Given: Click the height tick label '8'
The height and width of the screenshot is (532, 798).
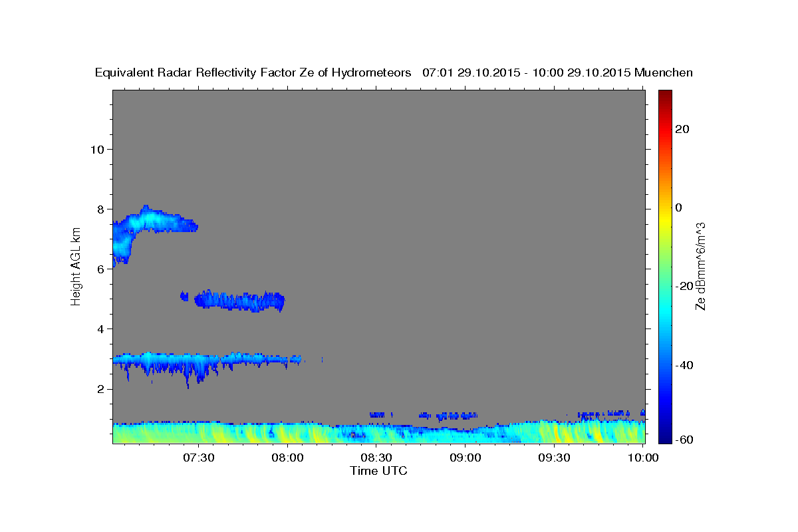Looking at the screenshot, I should (x=101, y=209).
